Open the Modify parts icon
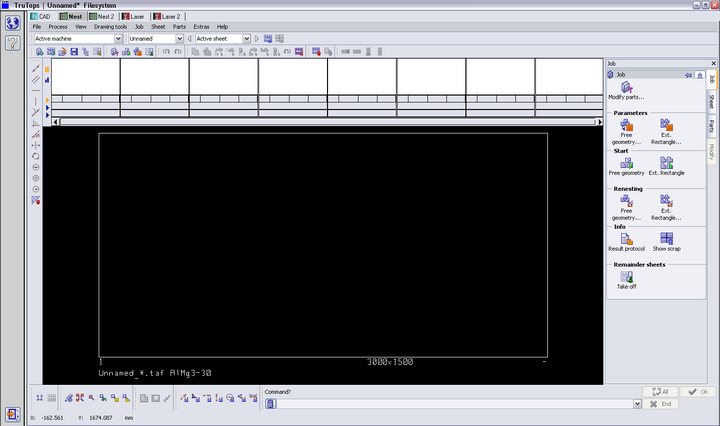The height and width of the screenshot is (426, 720). [626, 90]
